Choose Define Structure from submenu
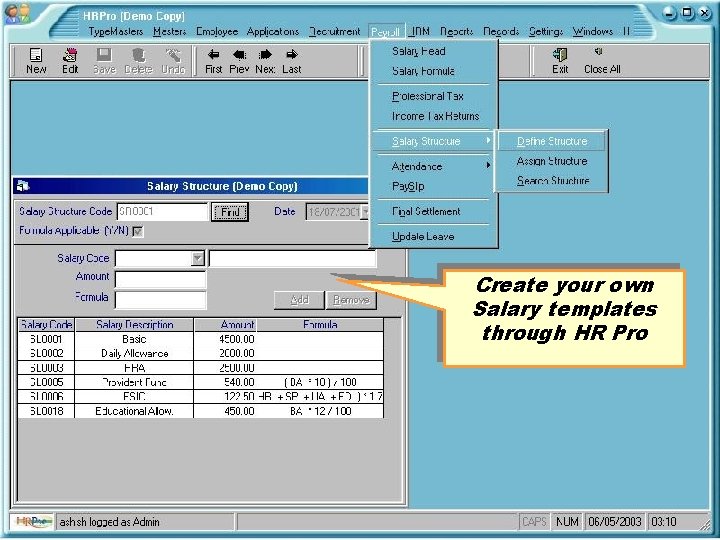The height and width of the screenshot is (540, 720). pyautogui.click(x=552, y=141)
